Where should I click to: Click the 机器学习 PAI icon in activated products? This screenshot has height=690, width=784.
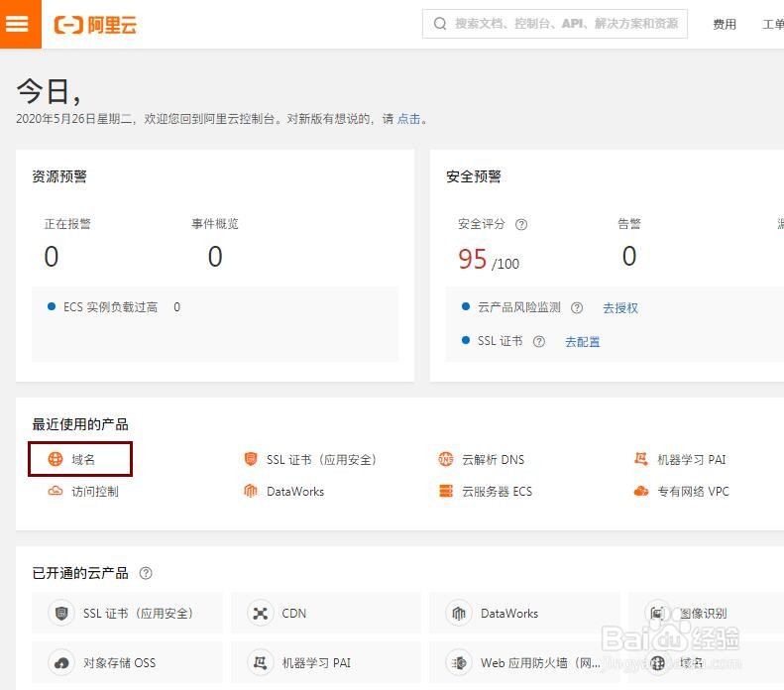click(x=261, y=663)
